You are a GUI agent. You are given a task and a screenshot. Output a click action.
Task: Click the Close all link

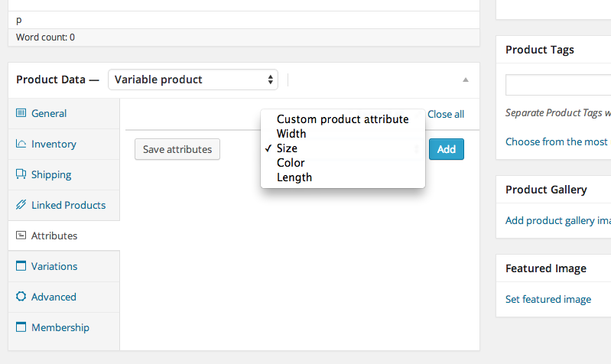pyautogui.click(x=446, y=114)
